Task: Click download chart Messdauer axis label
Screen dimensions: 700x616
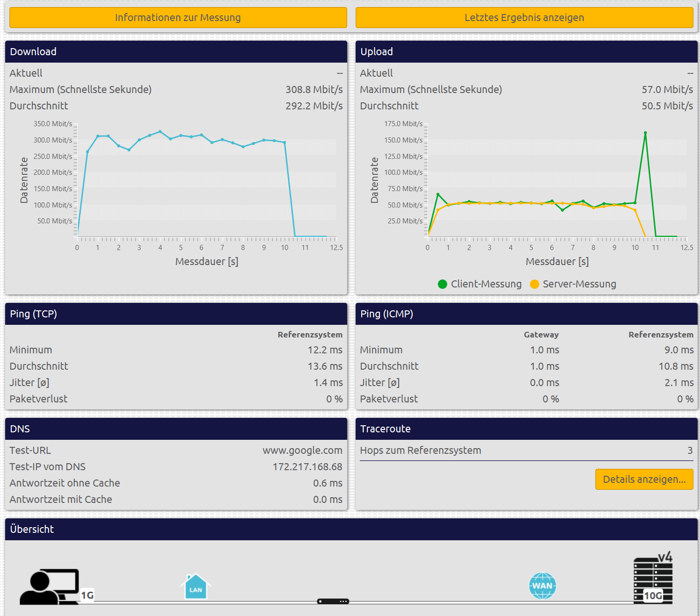Action: (207, 262)
